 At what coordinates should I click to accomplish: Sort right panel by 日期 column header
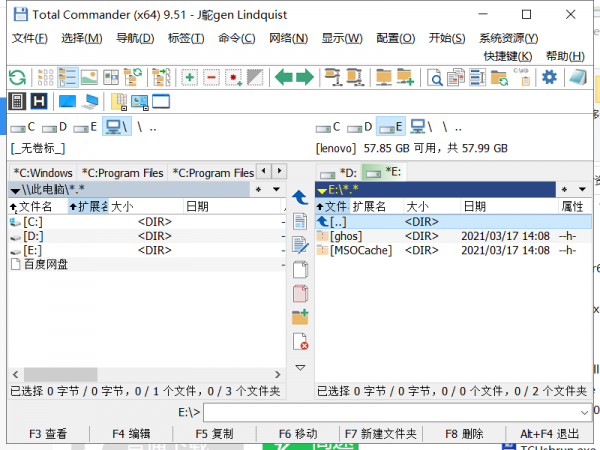click(x=509, y=207)
